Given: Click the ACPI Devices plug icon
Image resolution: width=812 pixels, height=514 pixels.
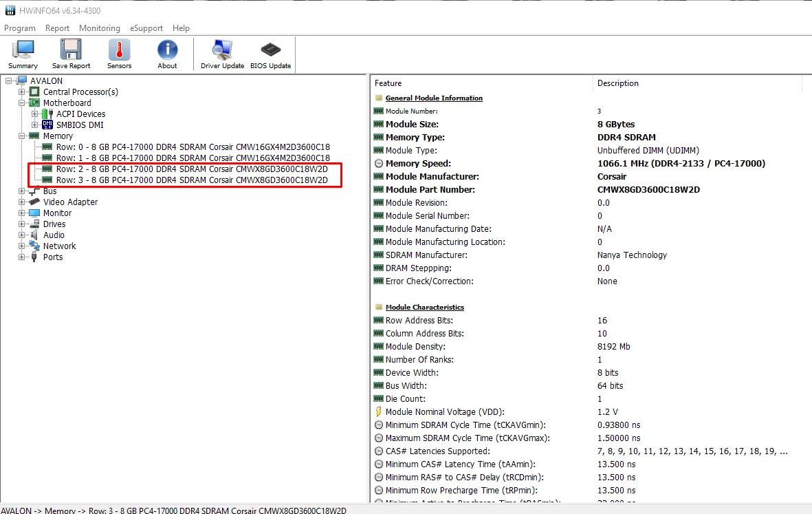Looking at the screenshot, I should 47,114.
